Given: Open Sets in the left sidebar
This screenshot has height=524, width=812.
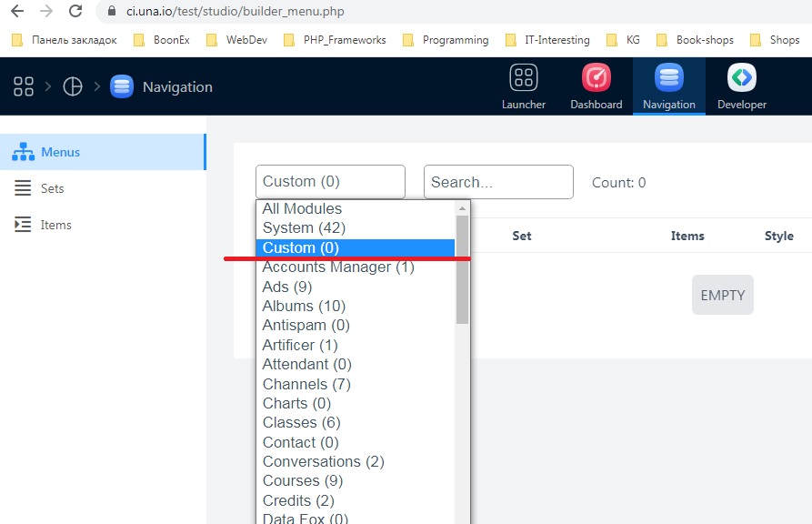Looking at the screenshot, I should pyautogui.click(x=52, y=188).
